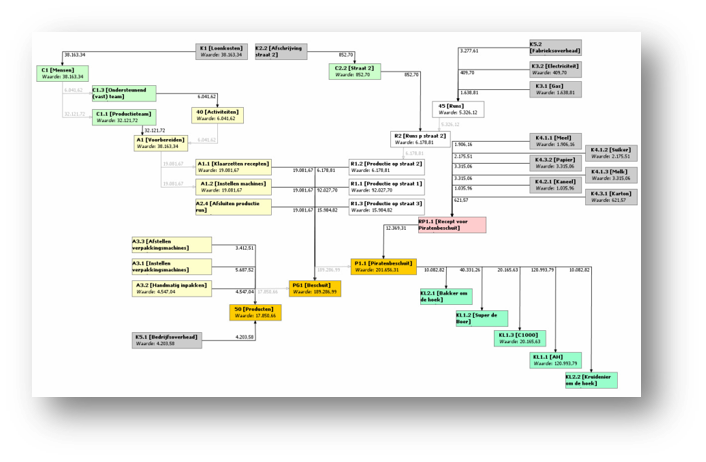
Task: Click the 40 [Activiteiten] node
Action: tap(217, 115)
